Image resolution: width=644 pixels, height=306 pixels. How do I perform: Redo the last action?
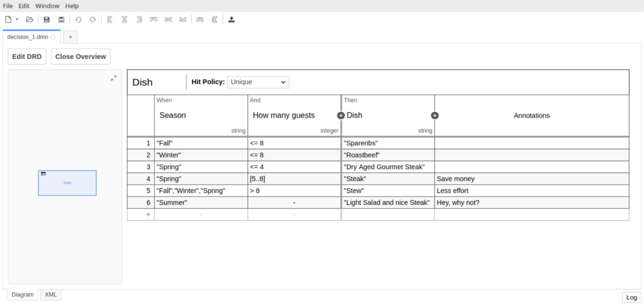[x=93, y=19]
